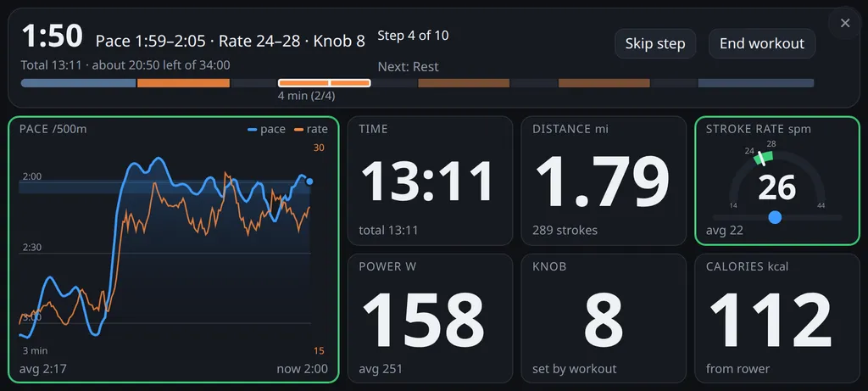
Task: Click the 'total 13:11' text in TIME card
Action: click(x=388, y=231)
